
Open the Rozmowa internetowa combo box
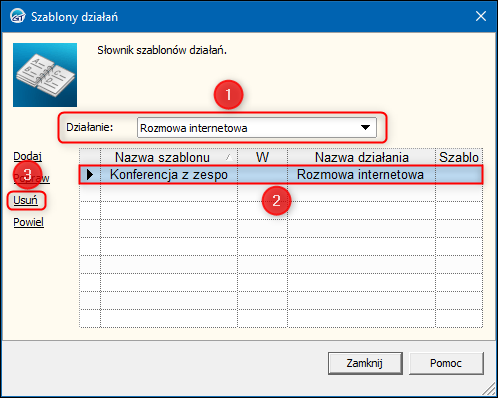point(257,128)
